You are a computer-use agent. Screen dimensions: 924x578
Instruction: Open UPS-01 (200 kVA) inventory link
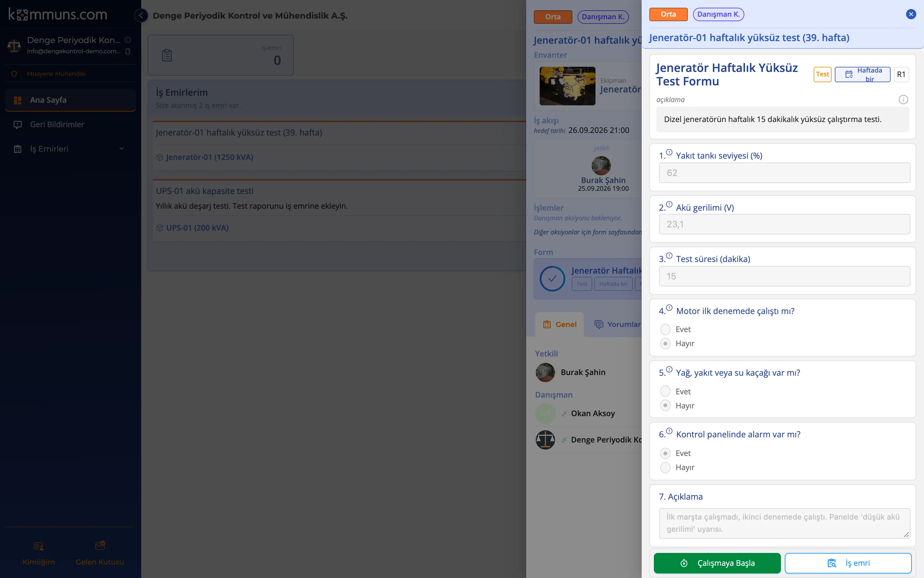197,228
